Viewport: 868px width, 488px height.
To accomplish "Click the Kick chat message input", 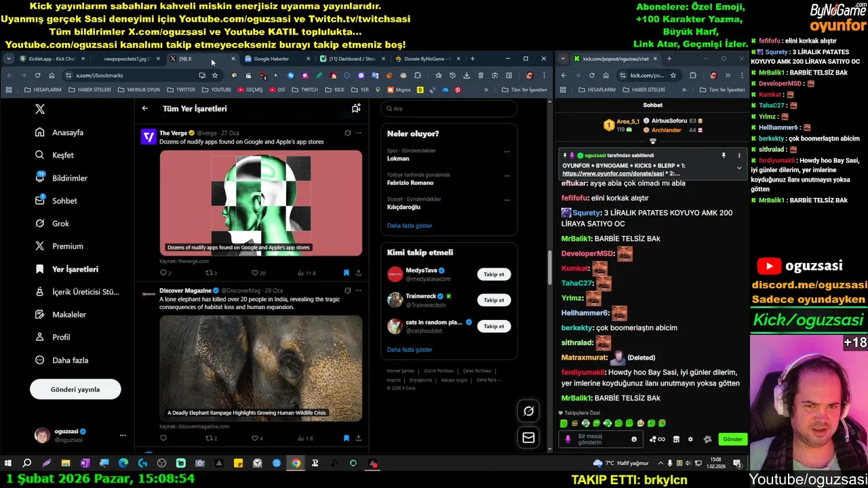I will [602, 439].
